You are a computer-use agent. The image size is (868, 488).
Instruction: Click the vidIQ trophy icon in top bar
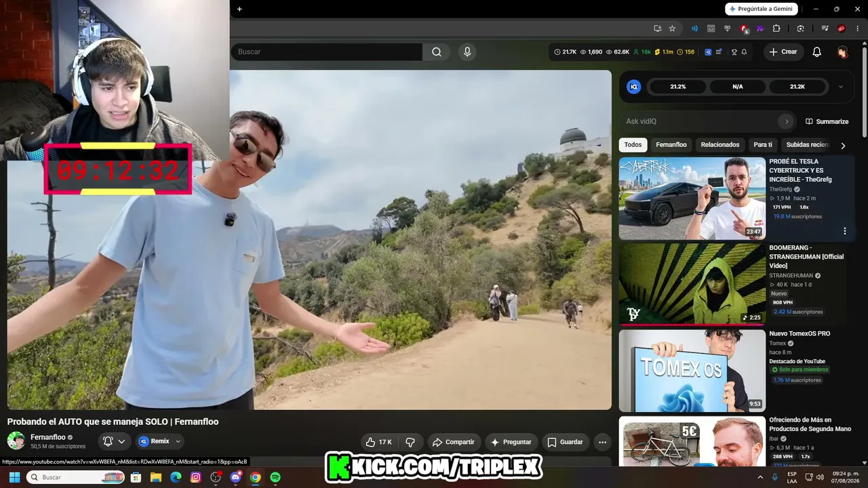734,52
